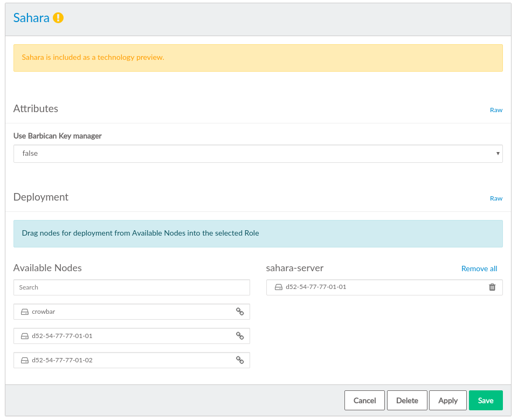Viewport: 518px width, 420px height.
Task: Click link icon for node d52-54-77-77-01-02
Action: [x=240, y=360]
